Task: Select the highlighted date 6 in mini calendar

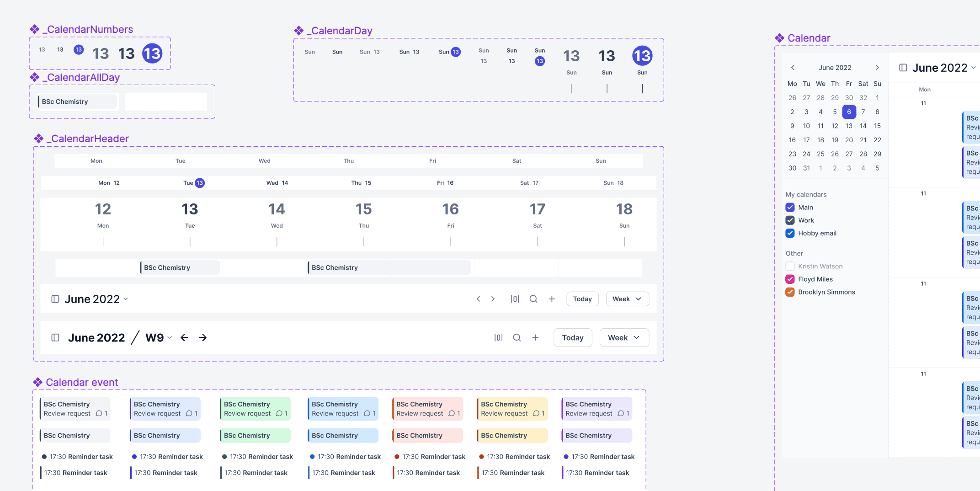Action: (x=849, y=112)
